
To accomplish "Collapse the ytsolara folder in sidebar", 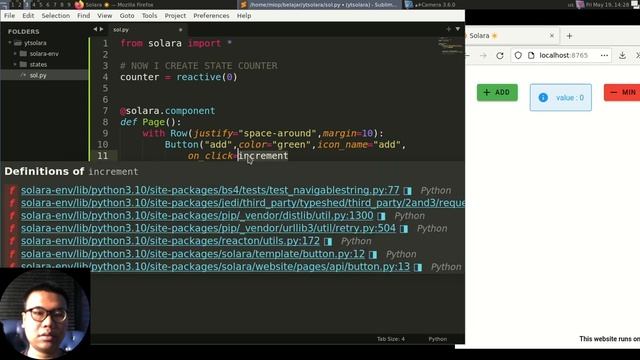I will 10,42.
